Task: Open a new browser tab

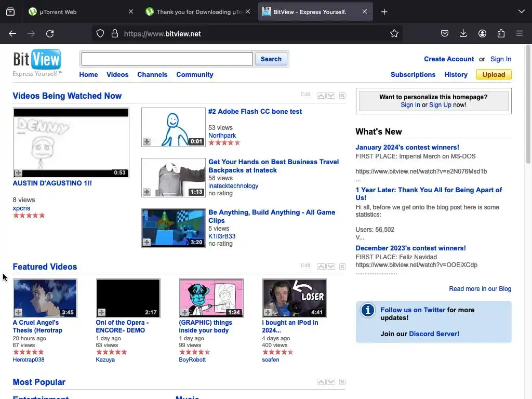Action: pyautogui.click(x=384, y=12)
